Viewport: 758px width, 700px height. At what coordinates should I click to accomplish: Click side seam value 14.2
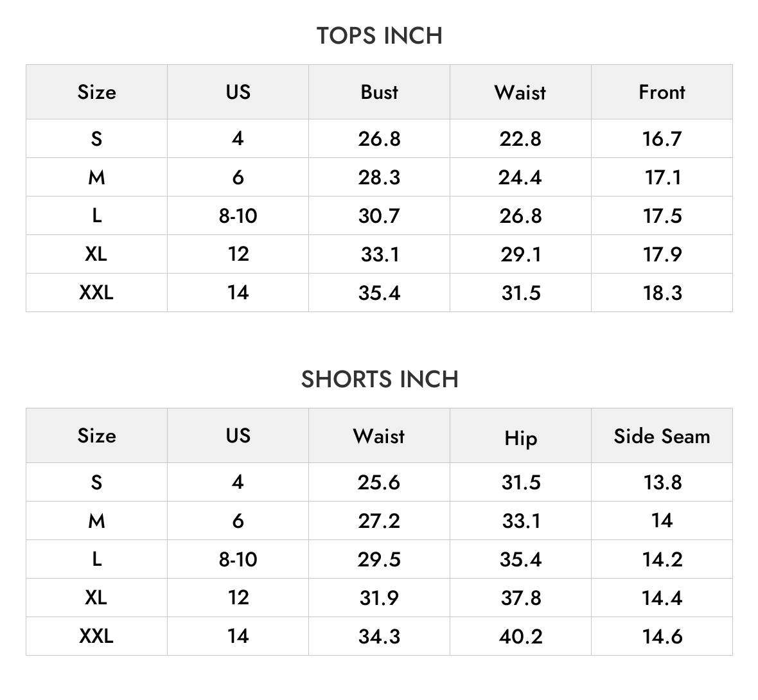click(x=662, y=559)
